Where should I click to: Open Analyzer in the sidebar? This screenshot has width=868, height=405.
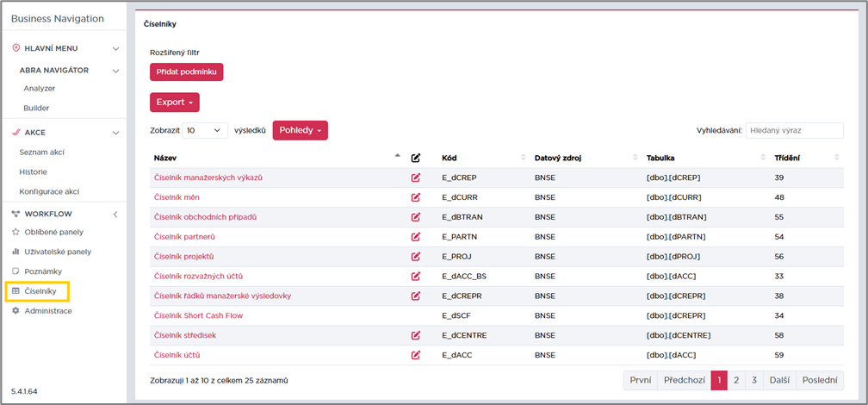click(40, 88)
